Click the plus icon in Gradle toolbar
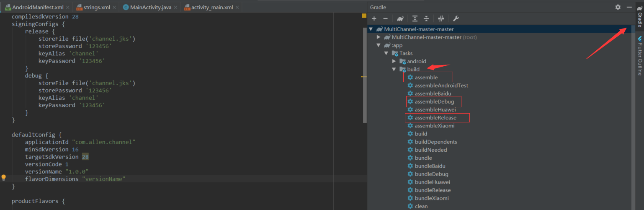The height and width of the screenshot is (210, 644). pyautogui.click(x=374, y=18)
